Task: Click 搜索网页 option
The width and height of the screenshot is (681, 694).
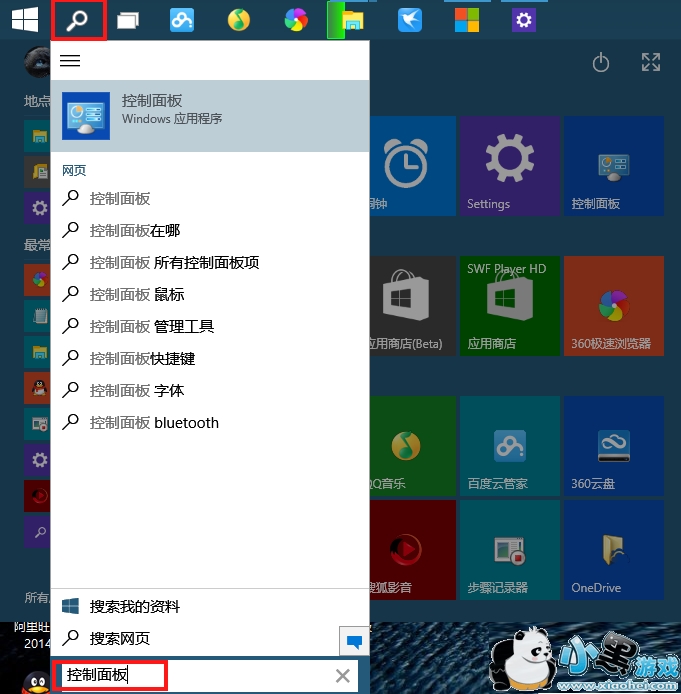Action: (195, 638)
